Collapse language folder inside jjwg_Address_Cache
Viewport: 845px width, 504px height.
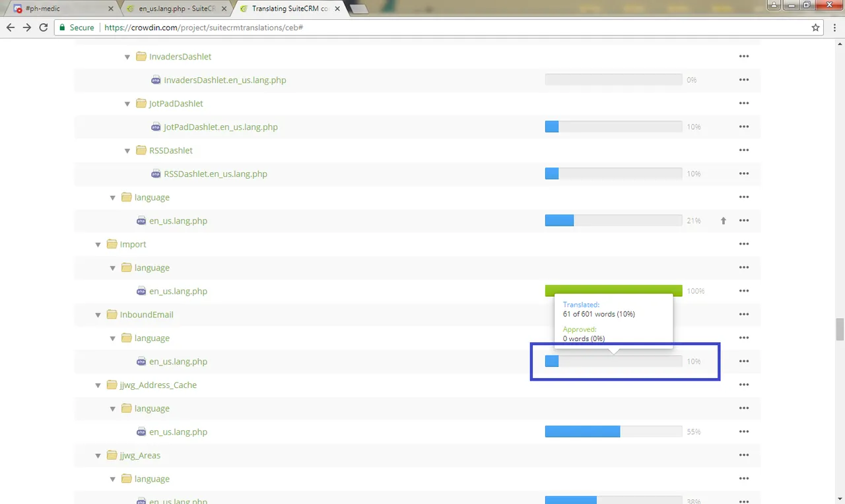[113, 408]
